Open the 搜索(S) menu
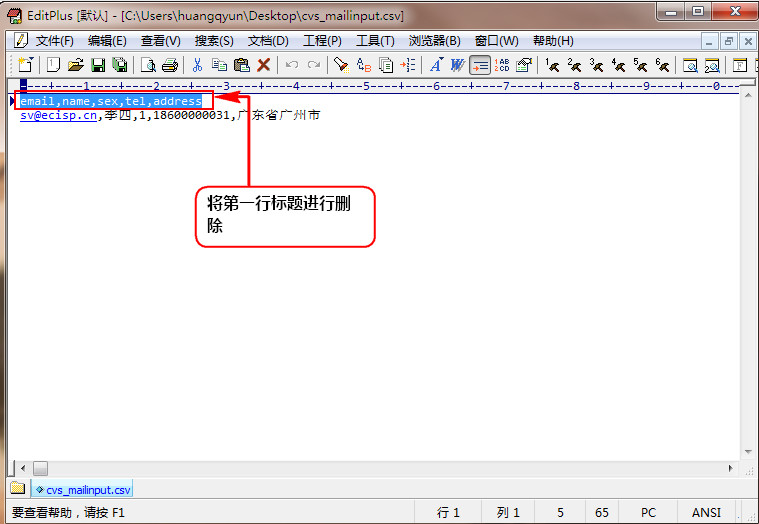Screen dimensions: 759x524 tap(214, 41)
